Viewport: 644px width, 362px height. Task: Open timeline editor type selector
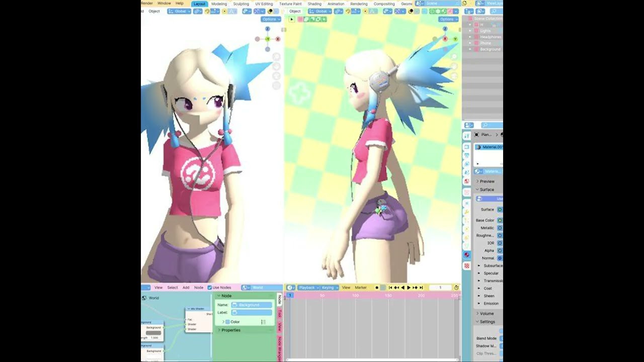coord(290,288)
